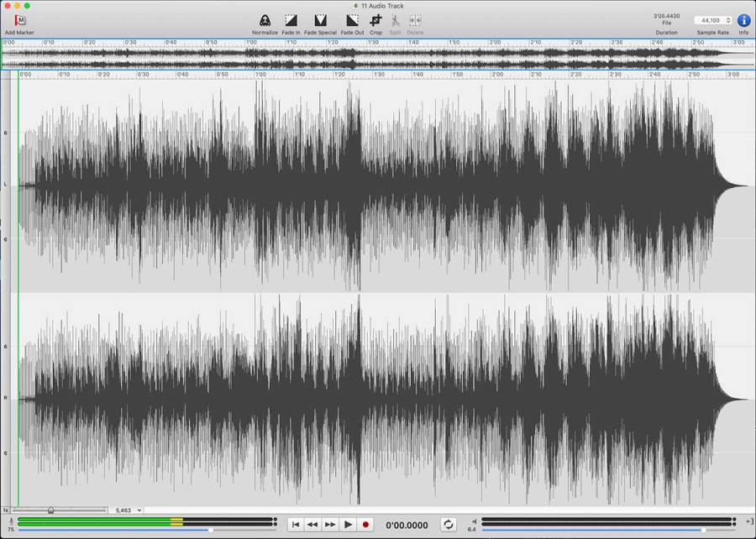The image size is (756, 539).
Task: Open the Sample Rate stepper showing 44,100
Action: point(727,20)
